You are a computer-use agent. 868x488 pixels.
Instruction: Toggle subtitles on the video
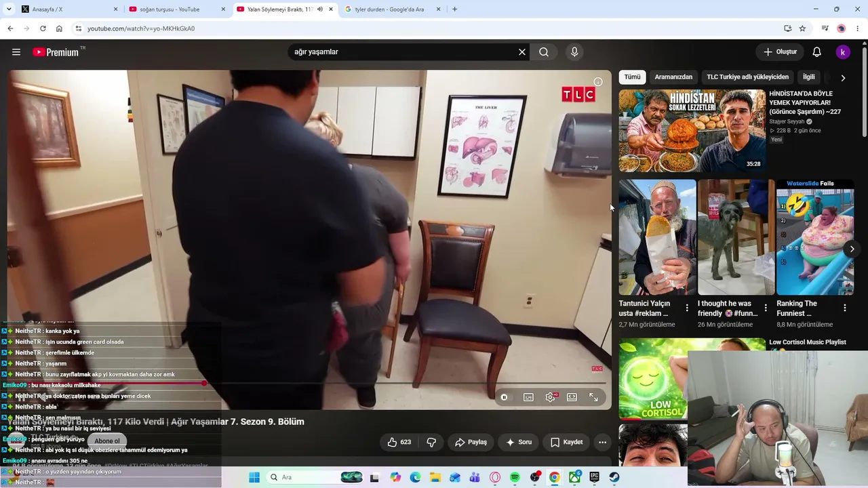click(x=528, y=397)
